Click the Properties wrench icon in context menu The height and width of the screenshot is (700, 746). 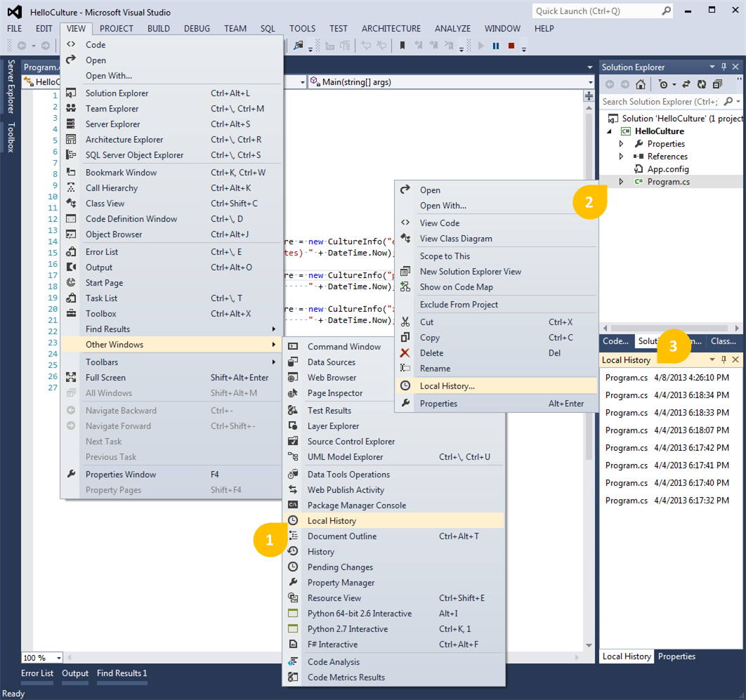(x=405, y=403)
